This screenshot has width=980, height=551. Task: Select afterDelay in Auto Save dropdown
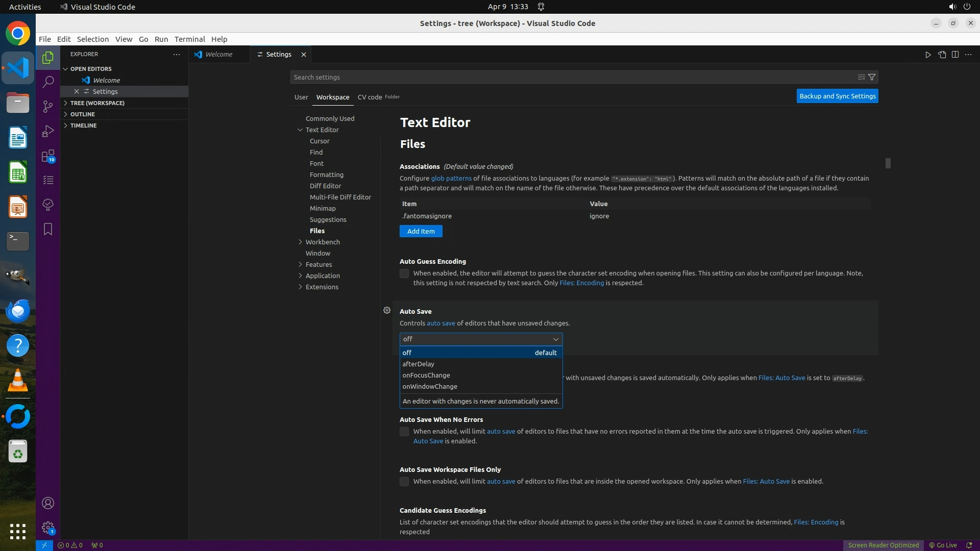[x=419, y=364]
